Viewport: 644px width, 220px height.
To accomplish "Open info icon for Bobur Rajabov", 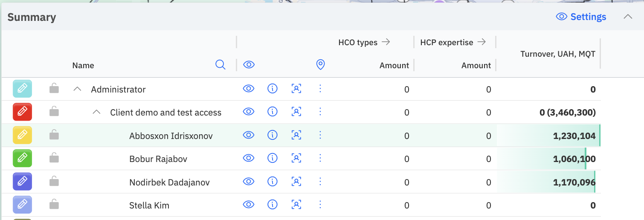I will pos(273,158).
